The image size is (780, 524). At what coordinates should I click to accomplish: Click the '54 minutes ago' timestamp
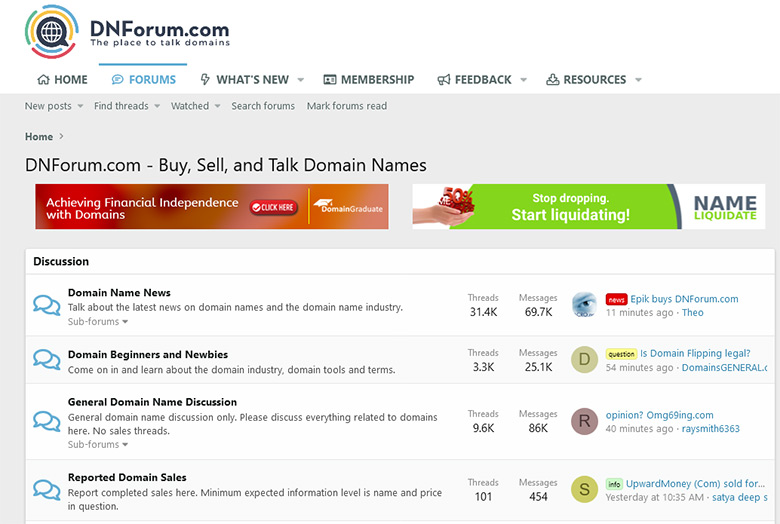[x=639, y=368]
